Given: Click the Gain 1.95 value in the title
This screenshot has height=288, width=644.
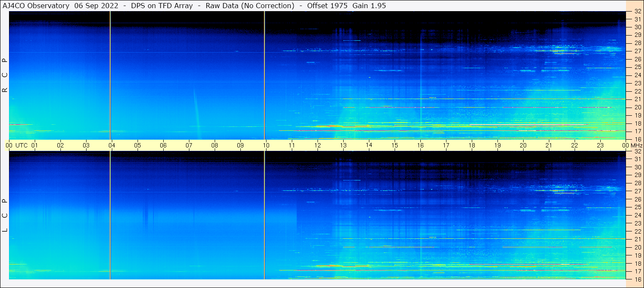Looking at the screenshot, I should [x=369, y=6].
